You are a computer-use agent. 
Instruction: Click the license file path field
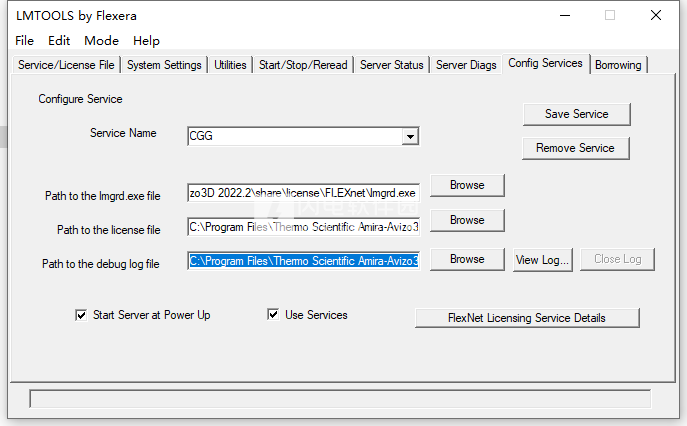pyautogui.click(x=303, y=227)
